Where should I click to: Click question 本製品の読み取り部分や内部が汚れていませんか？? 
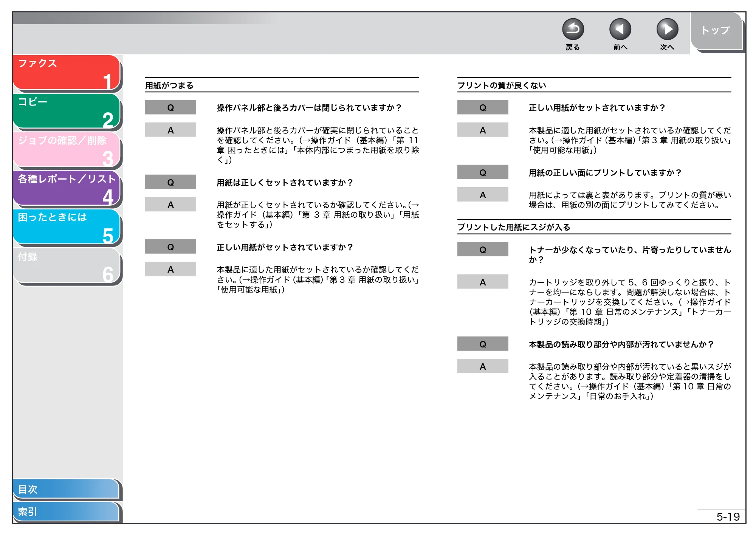(621, 344)
